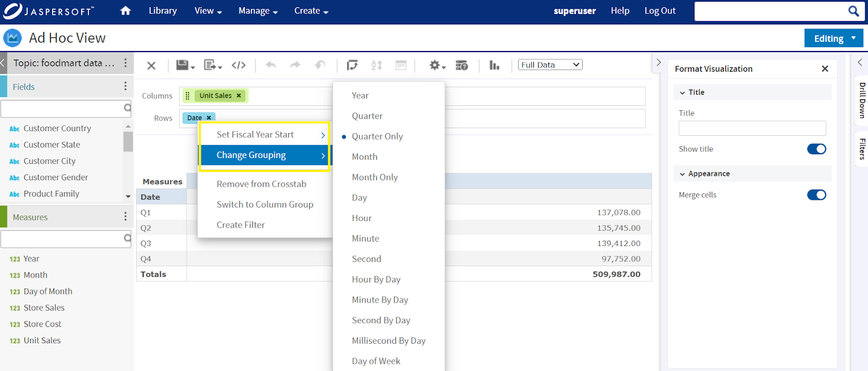Open embed code icon

(239, 65)
